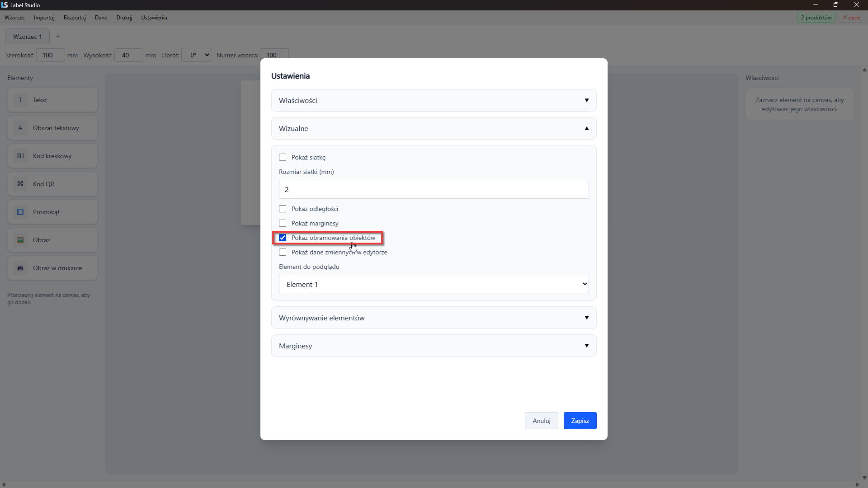Open the Obrót rotation dropdown
This screenshot has width=868, height=488.
coord(196,55)
